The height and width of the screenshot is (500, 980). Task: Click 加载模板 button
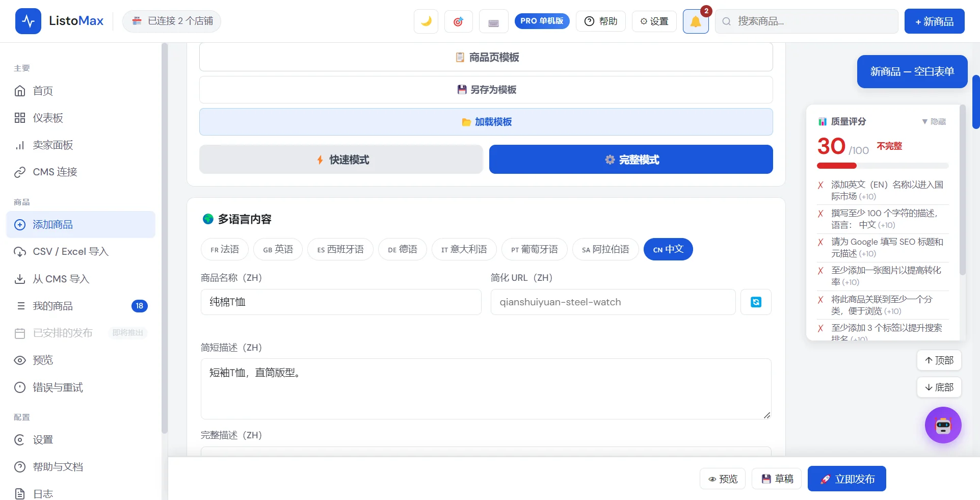click(x=486, y=122)
